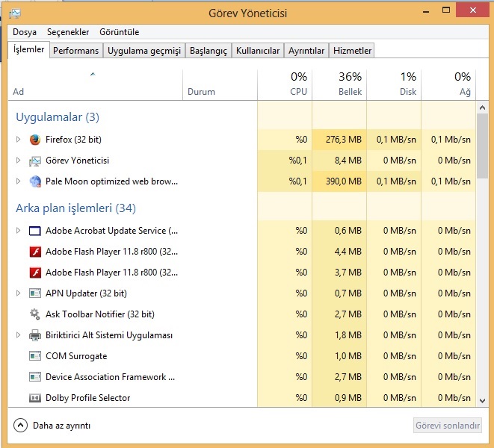Sort by the Durum column header
Viewport: 494px width, 448px height.
[x=220, y=84]
